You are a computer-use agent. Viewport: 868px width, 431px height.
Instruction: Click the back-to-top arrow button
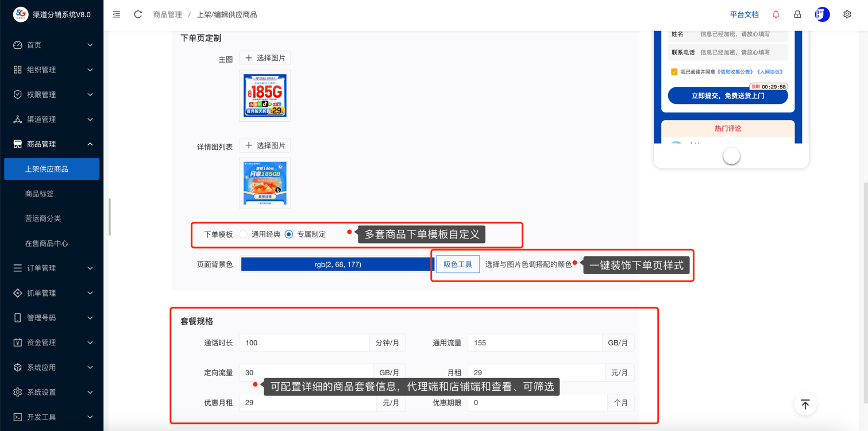point(805,405)
